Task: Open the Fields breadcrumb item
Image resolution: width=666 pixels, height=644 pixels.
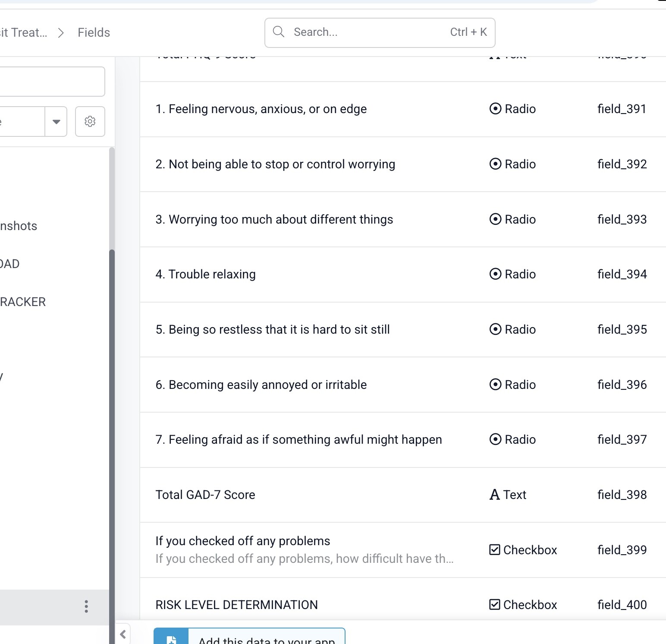Action: point(94,33)
